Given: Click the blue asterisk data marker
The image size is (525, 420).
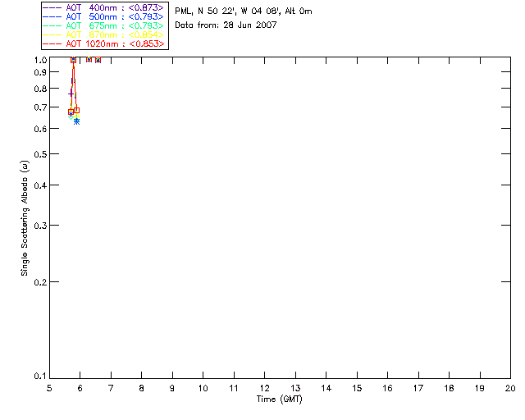Looking at the screenshot, I should [x=76, y=121].
